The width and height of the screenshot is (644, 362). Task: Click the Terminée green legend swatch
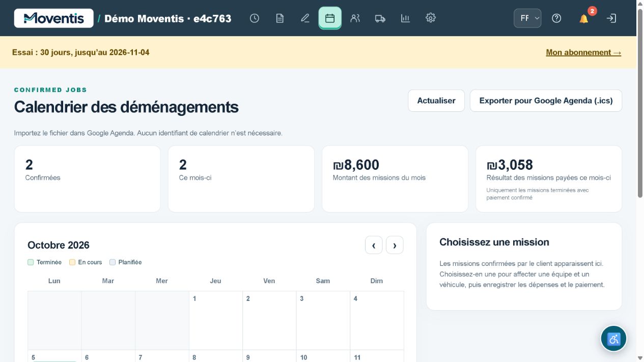tap(31, 262)
